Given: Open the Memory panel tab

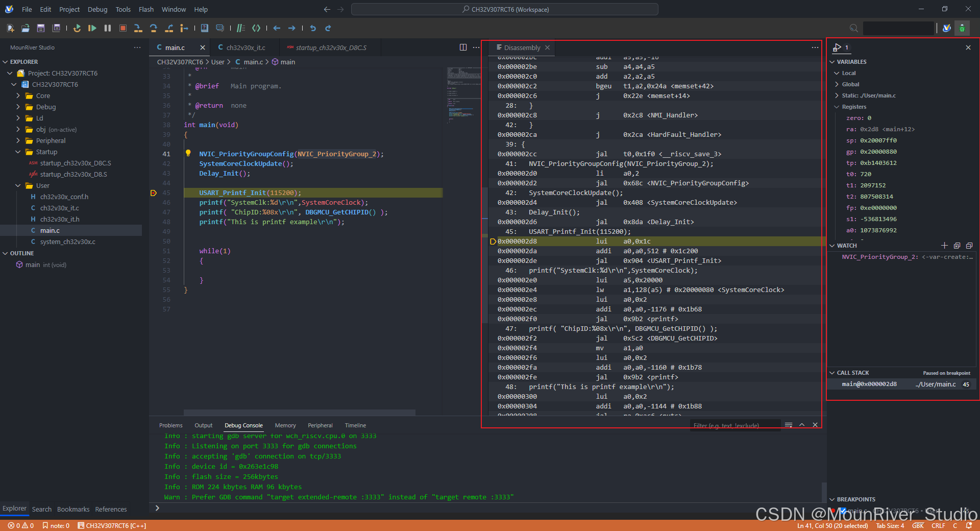Looking at the screenshot, I should pyautogui.click(x=285, y=425).
